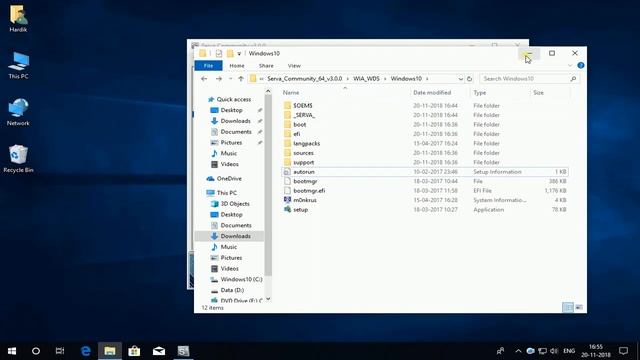Open the View ribbon tab
Screen dimensions: 640x360
click(x=294, y=65)
